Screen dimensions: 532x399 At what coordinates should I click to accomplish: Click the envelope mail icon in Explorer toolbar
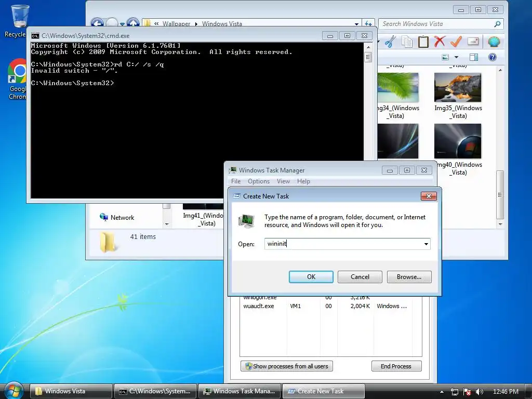pyautogui.click(x=473, y=42)
